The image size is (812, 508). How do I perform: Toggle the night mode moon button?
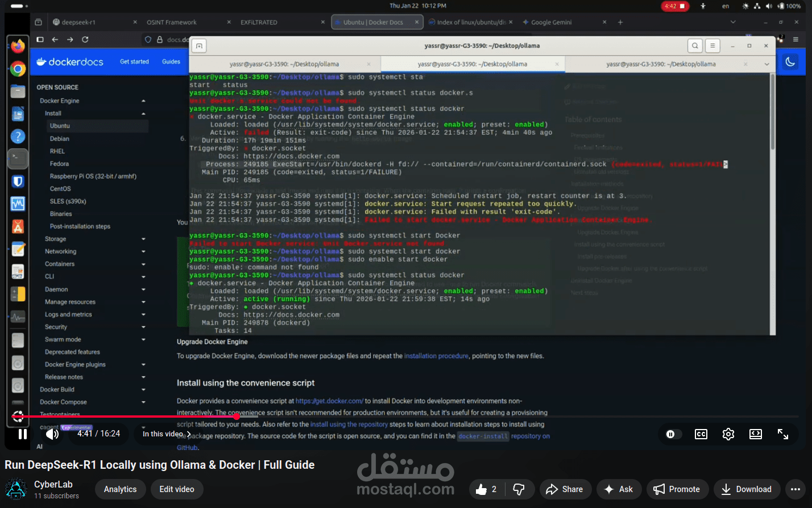(790, 63)
